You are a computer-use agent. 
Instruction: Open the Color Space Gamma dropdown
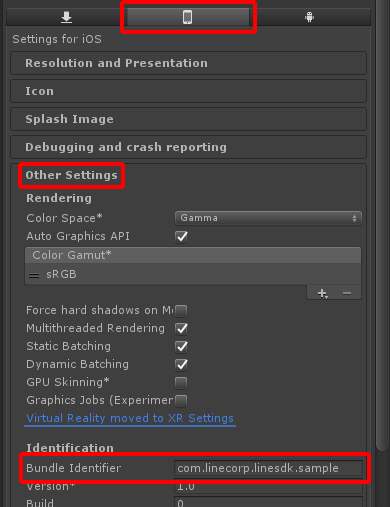268,218
